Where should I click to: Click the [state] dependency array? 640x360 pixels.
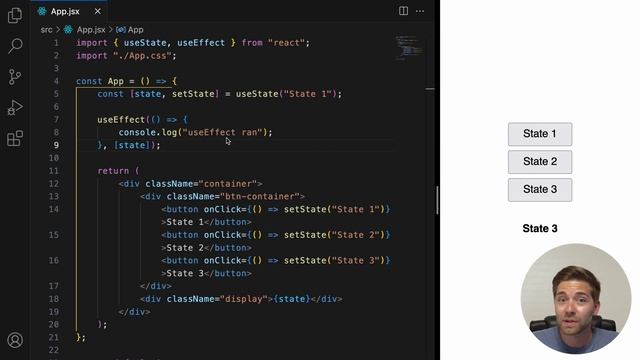coord(132,145)
